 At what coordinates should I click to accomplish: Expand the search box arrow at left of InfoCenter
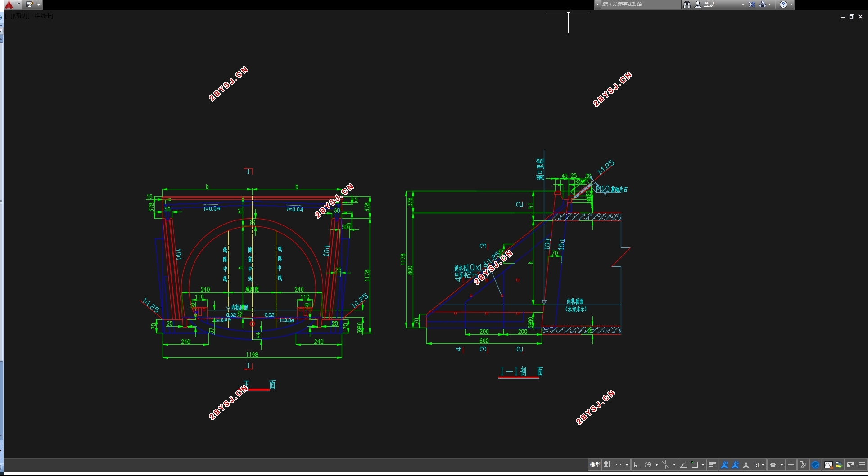tap(597, 4)
